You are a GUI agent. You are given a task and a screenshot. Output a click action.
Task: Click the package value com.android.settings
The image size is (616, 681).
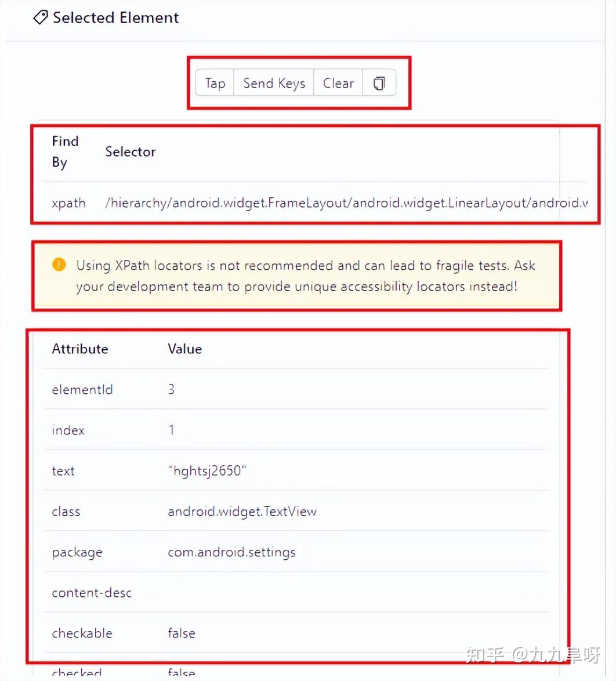point(231,552)
